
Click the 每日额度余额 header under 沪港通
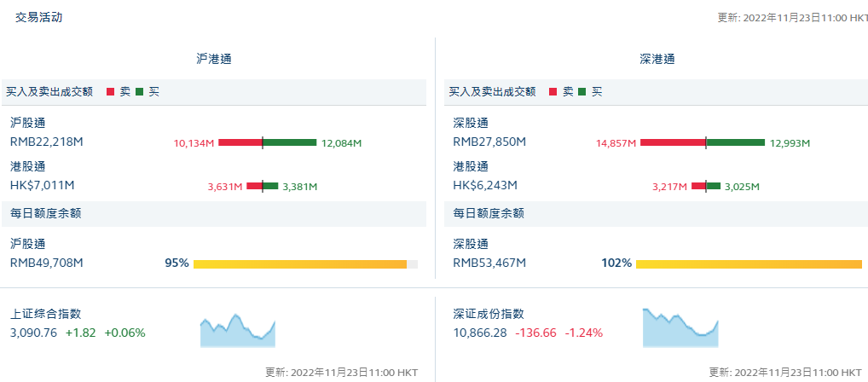click(x=46, y=213)
